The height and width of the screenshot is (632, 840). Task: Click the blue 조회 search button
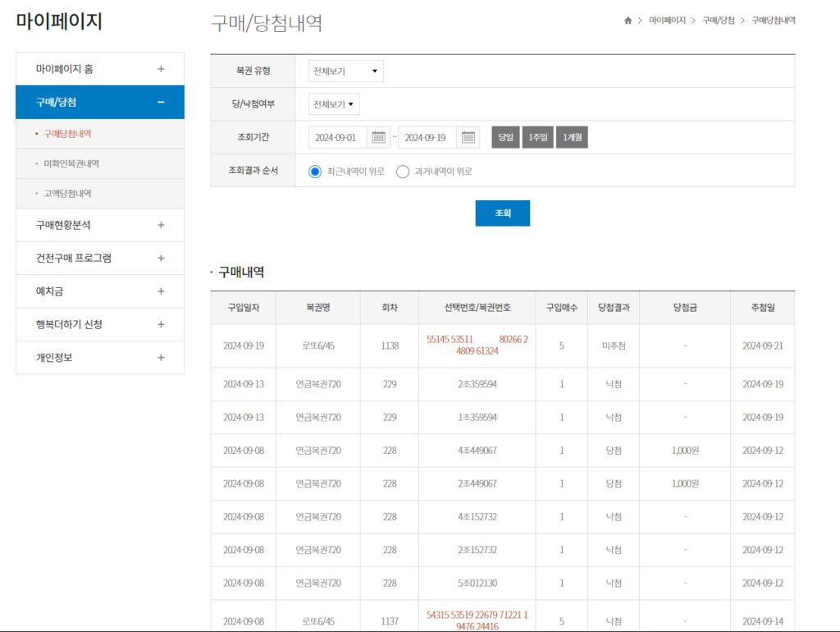click(x=502, y=213)
